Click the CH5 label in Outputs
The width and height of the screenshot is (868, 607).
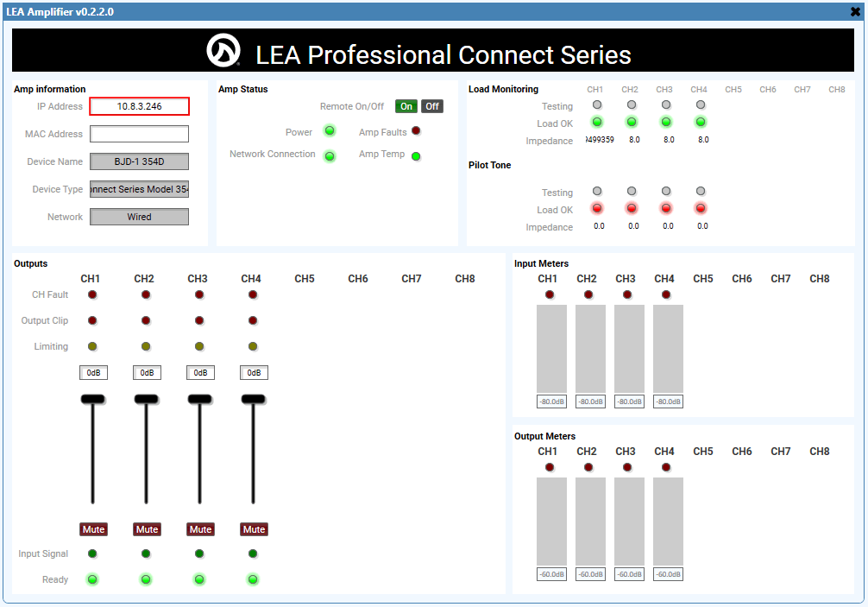pyautogui.click(x=305, y=279)
